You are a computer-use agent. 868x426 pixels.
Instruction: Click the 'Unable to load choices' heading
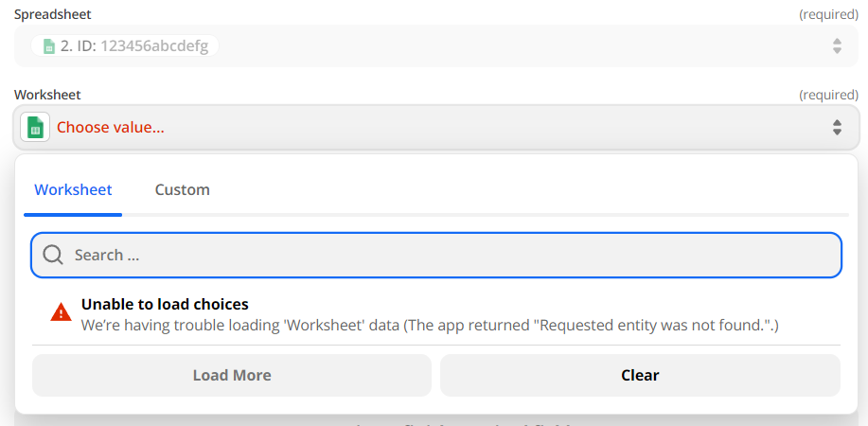point(165,304)
